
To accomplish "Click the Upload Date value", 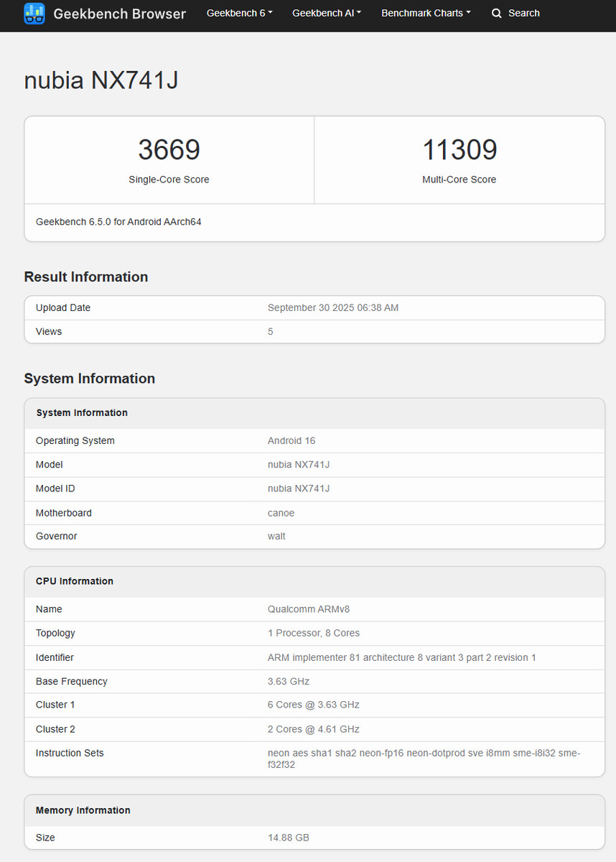I will tap(333, 307).
